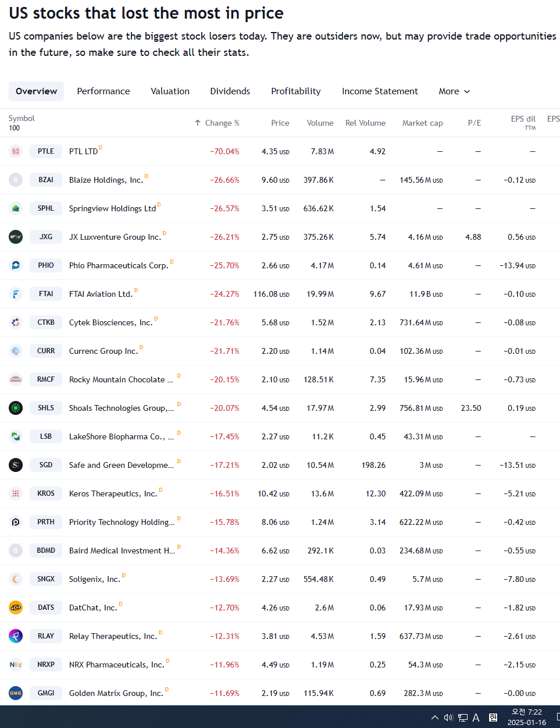Open the CTKB ticker link
Image resolution: width=560 pixels, height=728 pixels.
pos(46,322)
